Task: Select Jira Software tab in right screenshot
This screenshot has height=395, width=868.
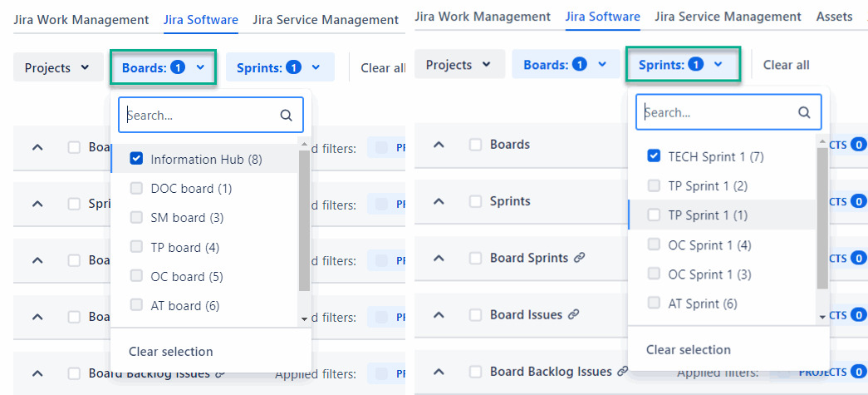Action: click(x=603, y=17)
